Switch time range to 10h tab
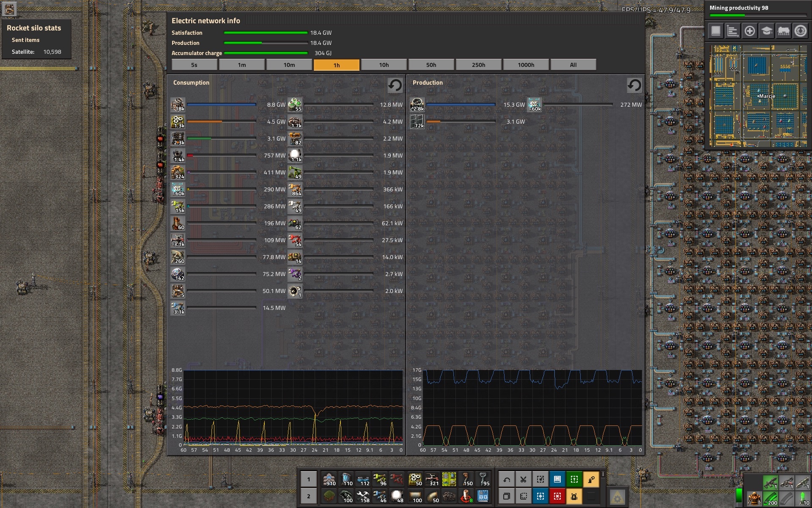Image resolution: width=812 pixels, height=508 pixels. coord(384,65)
